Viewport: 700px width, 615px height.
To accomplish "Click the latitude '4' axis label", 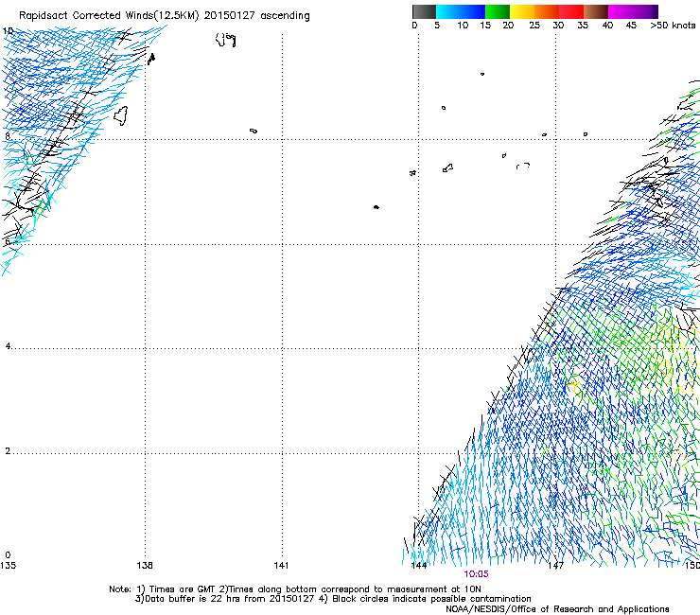I will pyautogui.click(x=8, y=346).
